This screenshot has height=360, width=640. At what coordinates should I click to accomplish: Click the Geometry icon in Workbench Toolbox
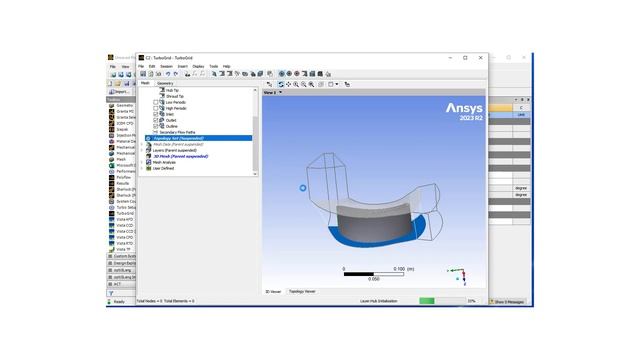(x=111, y=105)
